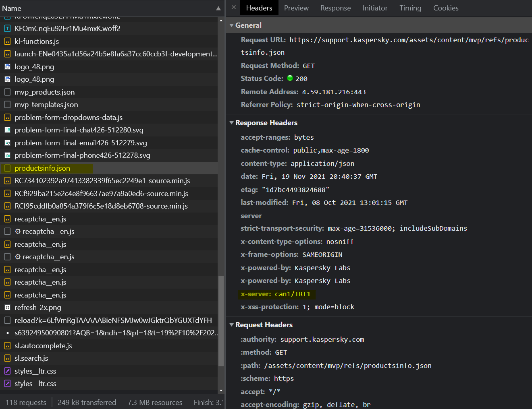532x409 pixels.
Task: Open the Timing tab
Action: pos(410,8)
